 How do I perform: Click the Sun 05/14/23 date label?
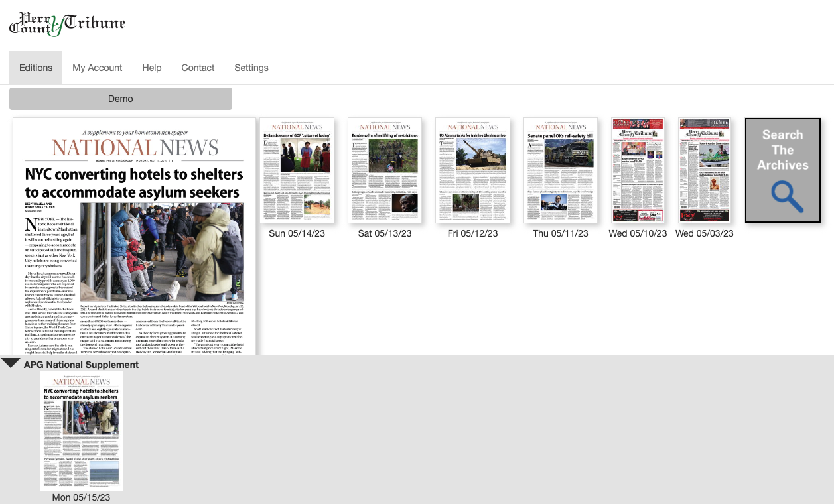(297, 233)
